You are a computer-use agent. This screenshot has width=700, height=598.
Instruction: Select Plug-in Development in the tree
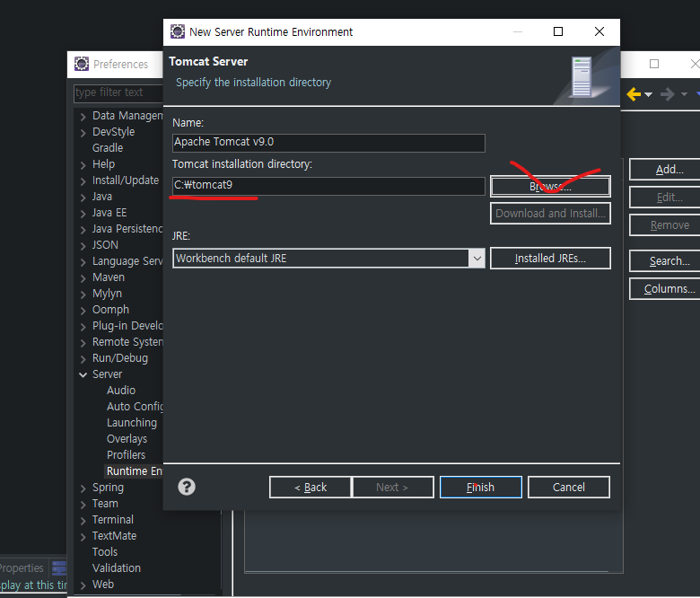pyautogui.click(x=127, y=326)
